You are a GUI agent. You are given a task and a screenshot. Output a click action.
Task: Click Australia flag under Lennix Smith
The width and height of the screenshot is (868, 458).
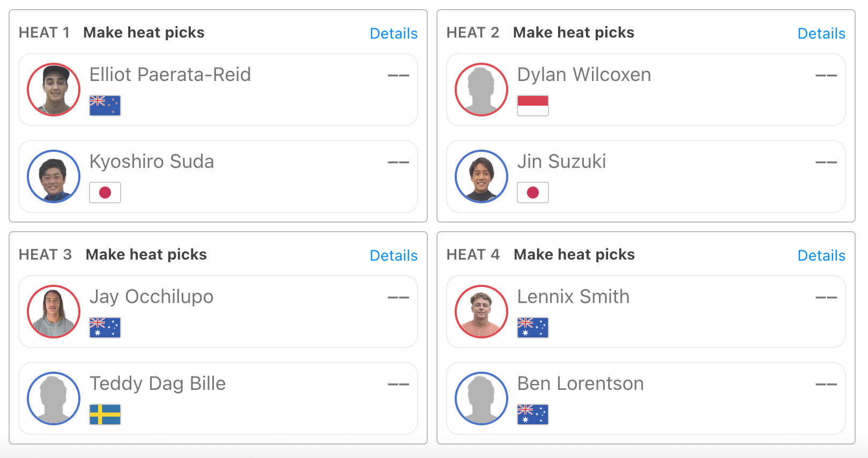coord(533,328)
